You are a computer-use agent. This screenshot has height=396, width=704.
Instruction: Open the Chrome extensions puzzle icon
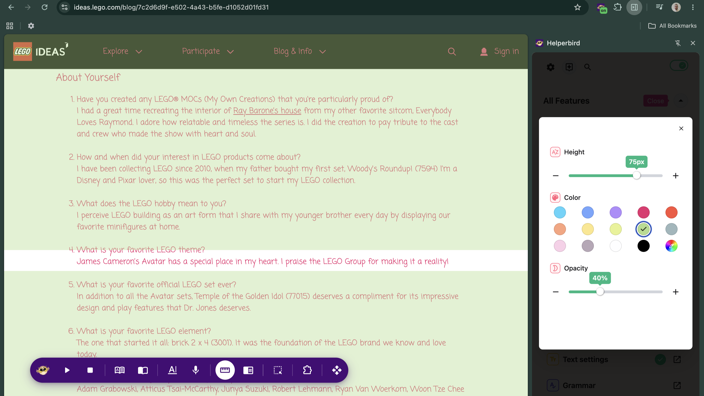tap(618, 7)
